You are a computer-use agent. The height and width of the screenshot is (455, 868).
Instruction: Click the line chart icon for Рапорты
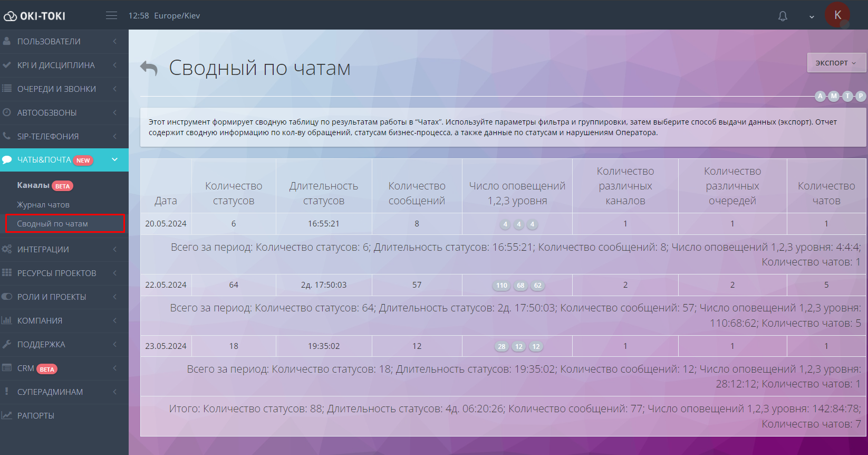[7, 415]
